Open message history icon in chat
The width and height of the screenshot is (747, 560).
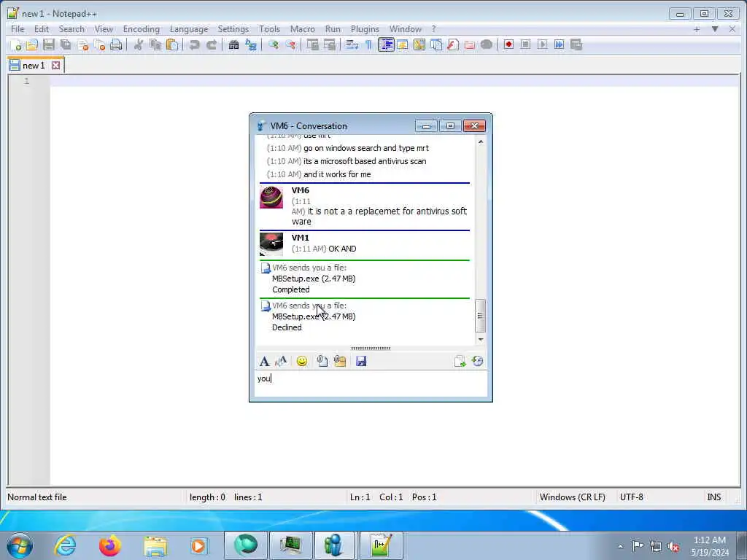point(477,362)
